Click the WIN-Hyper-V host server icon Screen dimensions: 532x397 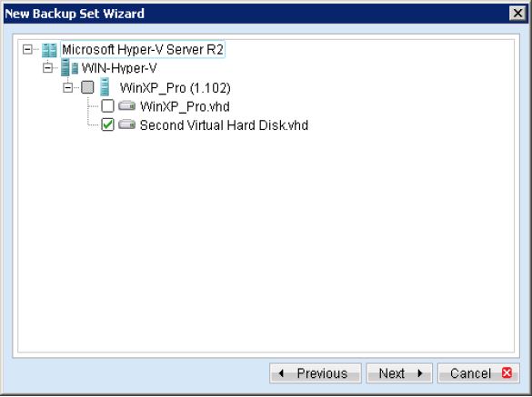click(x=69, y=67)
